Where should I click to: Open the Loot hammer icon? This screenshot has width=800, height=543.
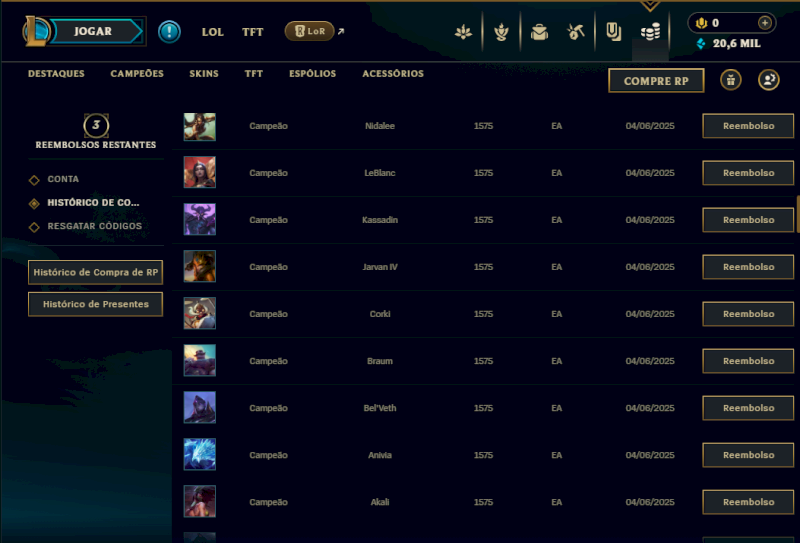(x=576, y=32)
